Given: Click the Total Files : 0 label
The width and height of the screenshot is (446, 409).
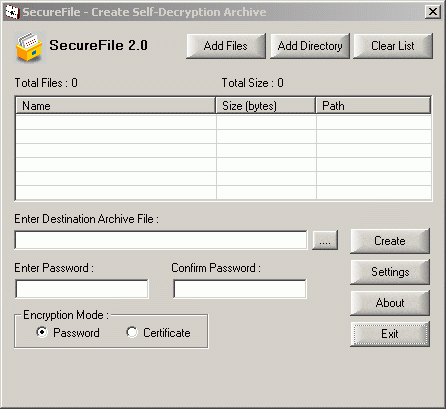Looking at the screenshot, I should (x=46, y=83).
